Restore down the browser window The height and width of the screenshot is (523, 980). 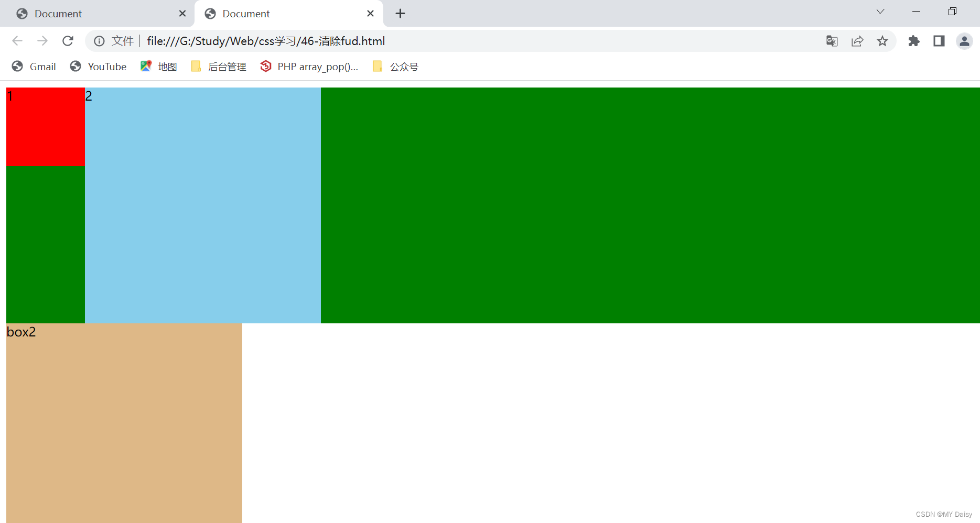click(x=952, y=12)
